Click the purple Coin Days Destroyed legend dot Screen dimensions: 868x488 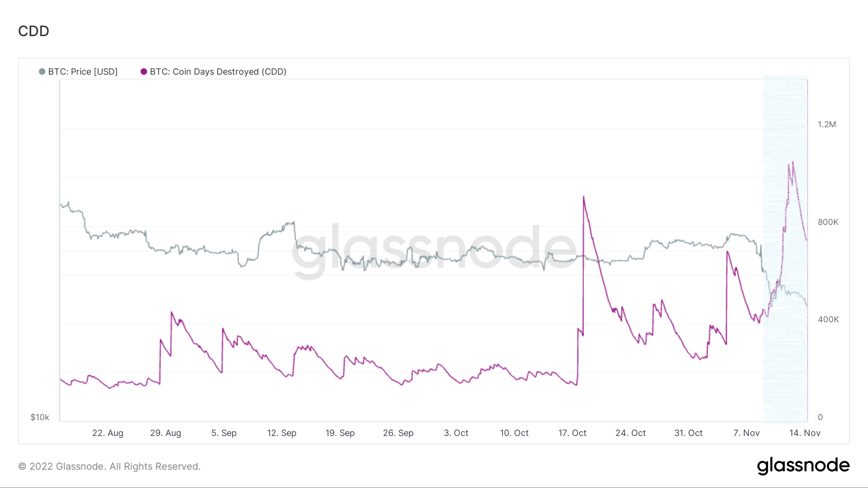144,72
